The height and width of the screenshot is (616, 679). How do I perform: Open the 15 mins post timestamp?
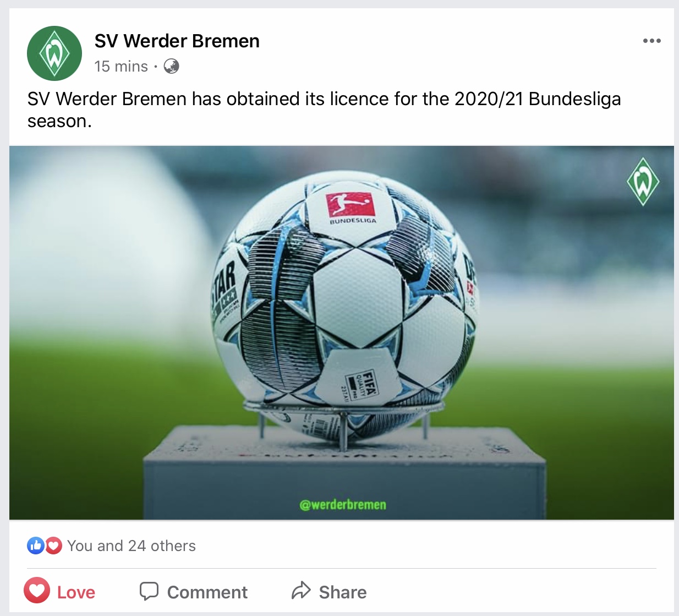[121, 67]
